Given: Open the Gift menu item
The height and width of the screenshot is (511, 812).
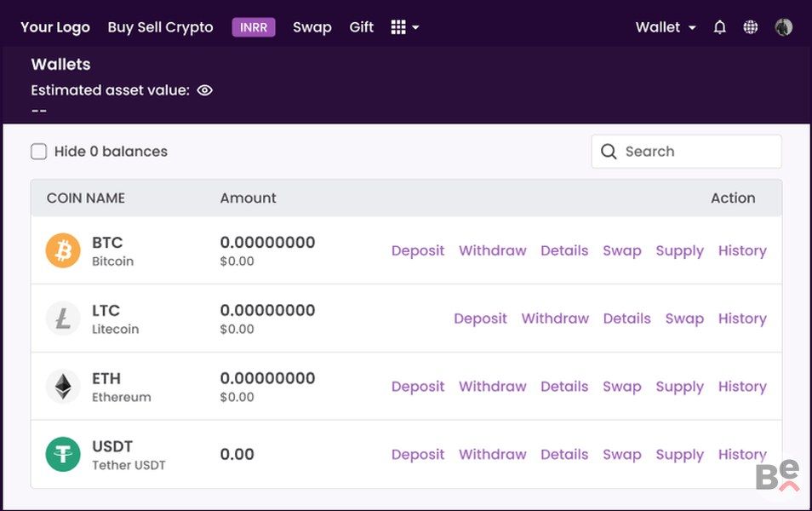Looking at the screenshot, I should click(x=361, y=27).
